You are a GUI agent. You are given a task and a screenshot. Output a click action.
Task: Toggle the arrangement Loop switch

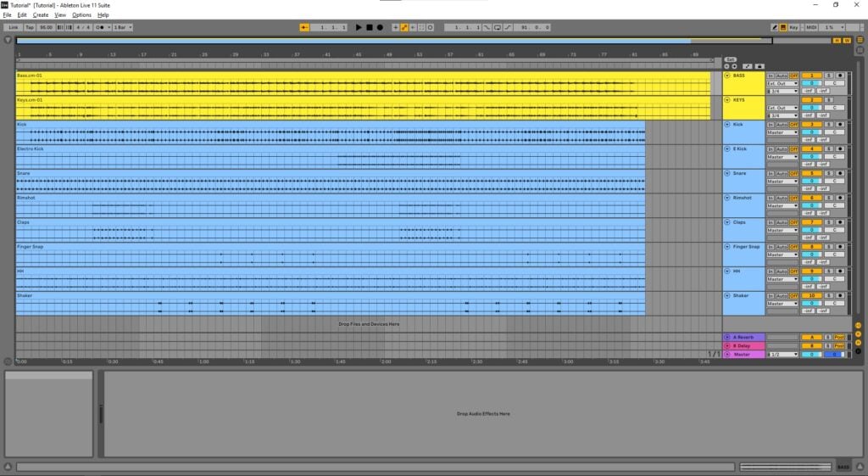(498, 27)
